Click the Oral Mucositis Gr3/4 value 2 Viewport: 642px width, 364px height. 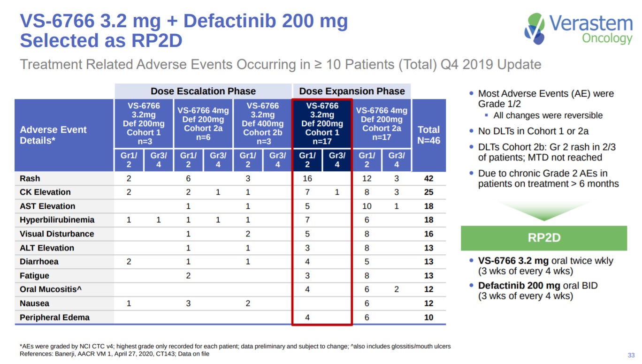coord(397,289)
